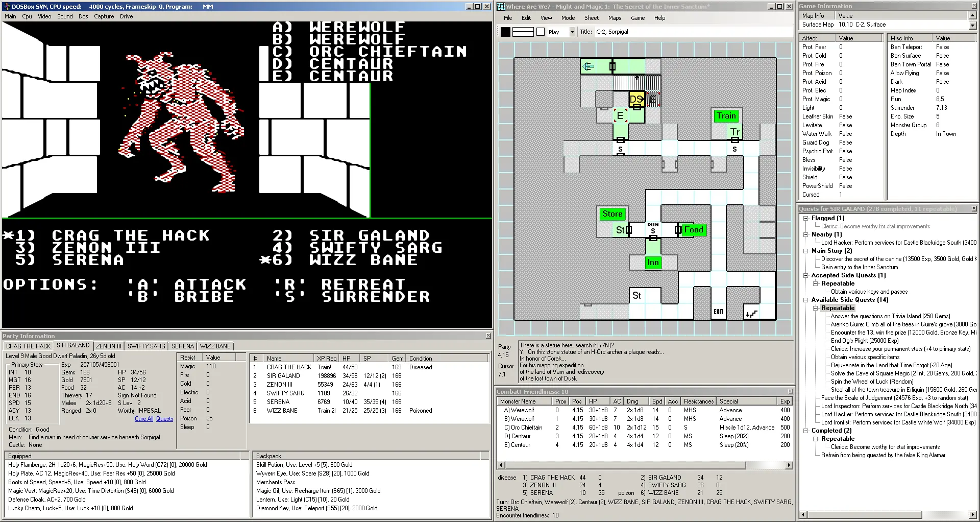Select the line style block in toolbar
This screenshot has height=522, width=980.
point(523,32)
